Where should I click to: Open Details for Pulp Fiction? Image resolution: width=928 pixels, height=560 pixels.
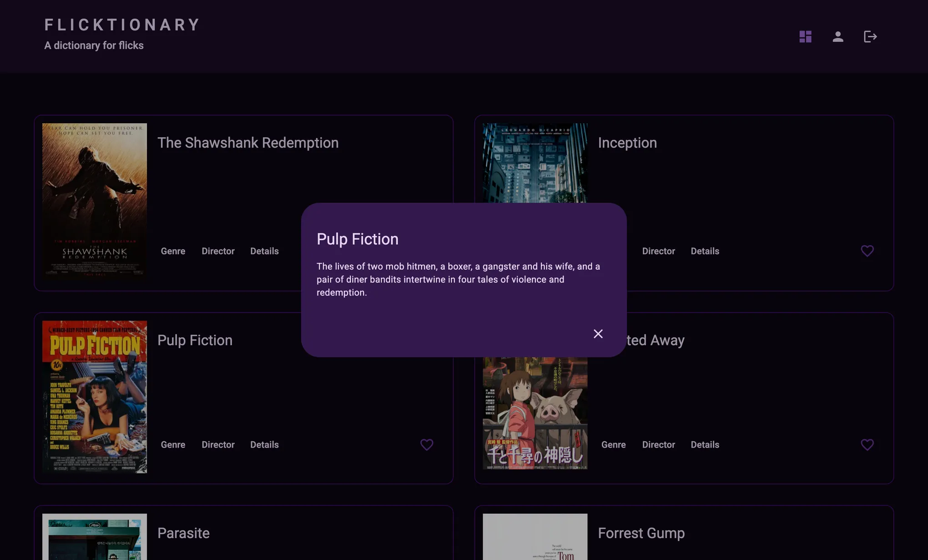[x=264, y=444]
